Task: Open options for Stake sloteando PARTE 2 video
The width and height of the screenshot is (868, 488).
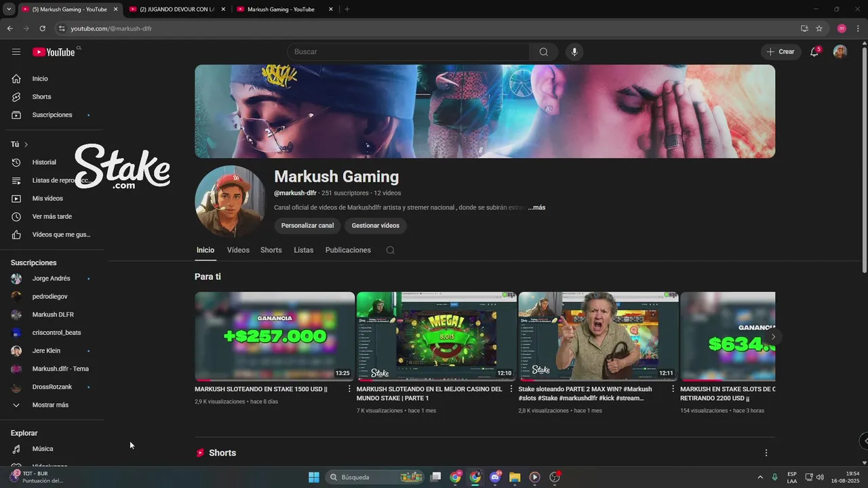Action: pos(673,389)
